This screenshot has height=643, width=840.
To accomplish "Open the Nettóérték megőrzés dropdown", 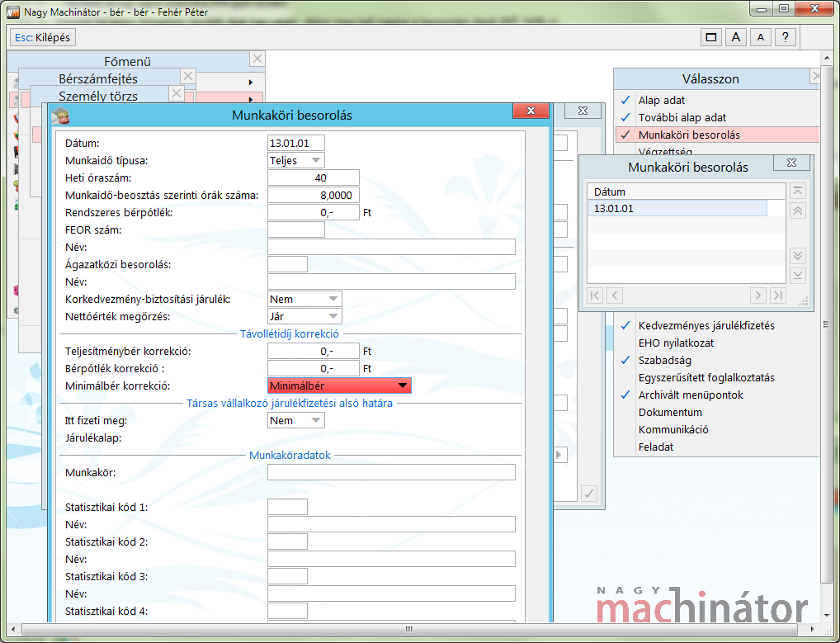I will (304, 316).
